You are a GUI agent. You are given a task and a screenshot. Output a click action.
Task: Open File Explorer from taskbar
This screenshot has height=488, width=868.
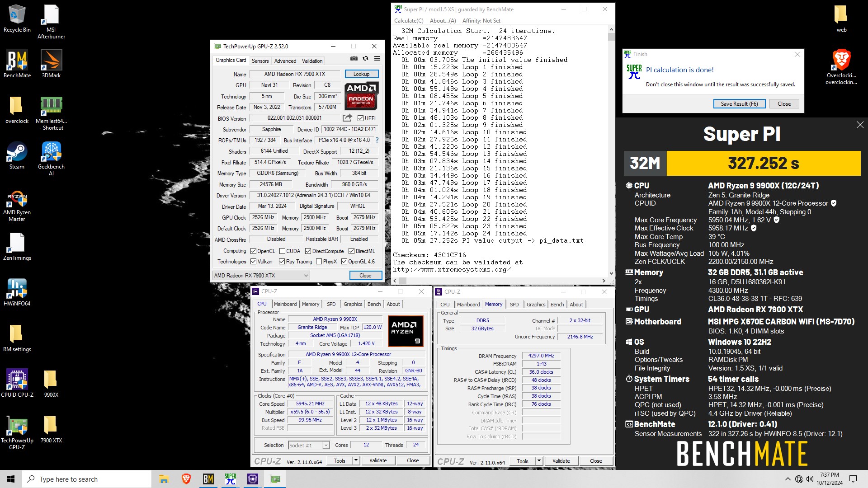tap(164, 479)
